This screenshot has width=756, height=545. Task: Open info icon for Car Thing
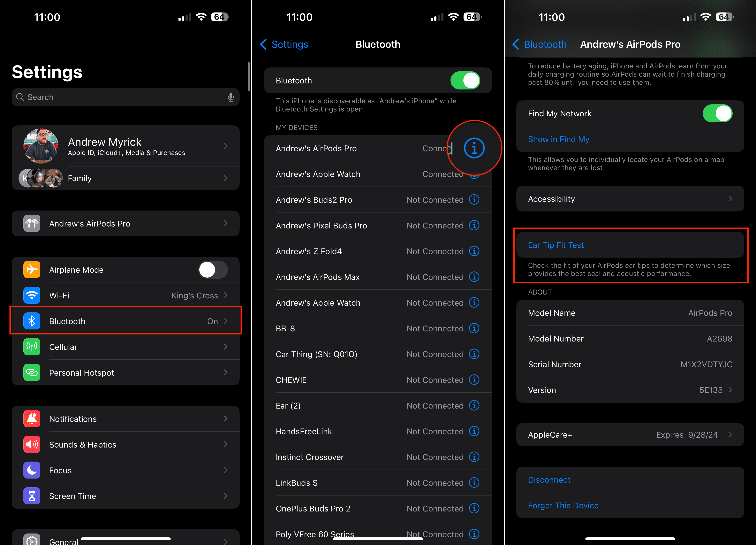click(474, 354)
